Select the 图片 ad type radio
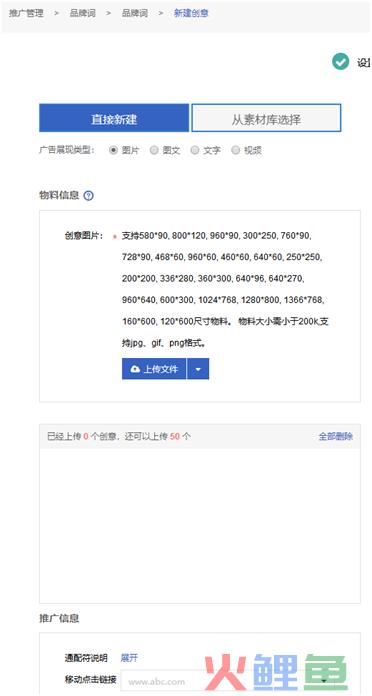372x696 pixels. [x=113, y=150]
